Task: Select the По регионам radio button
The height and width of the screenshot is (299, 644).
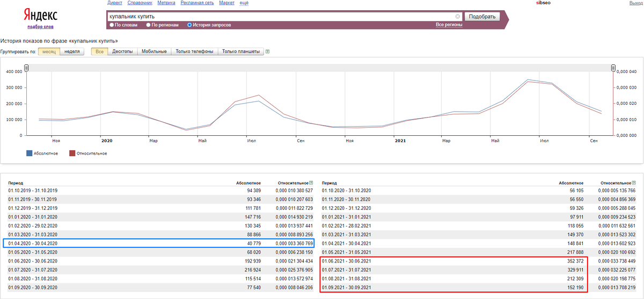Action: click(148, 25)
